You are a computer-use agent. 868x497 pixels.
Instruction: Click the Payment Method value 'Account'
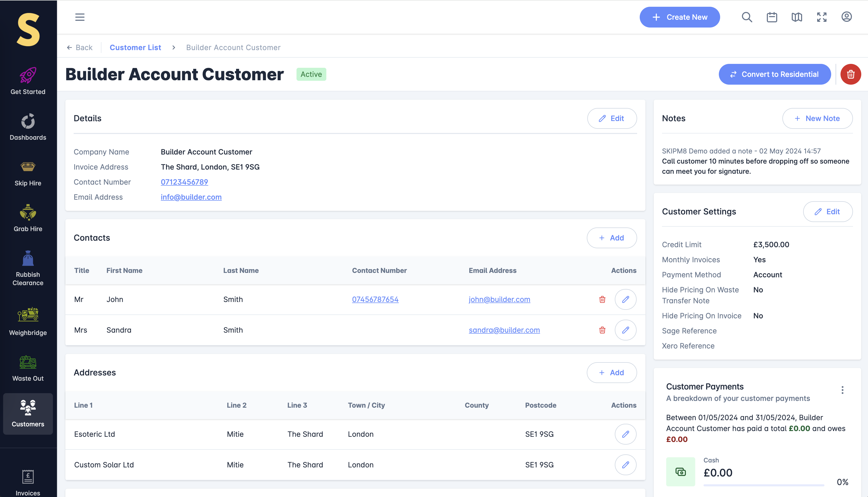tap(768, 275)
